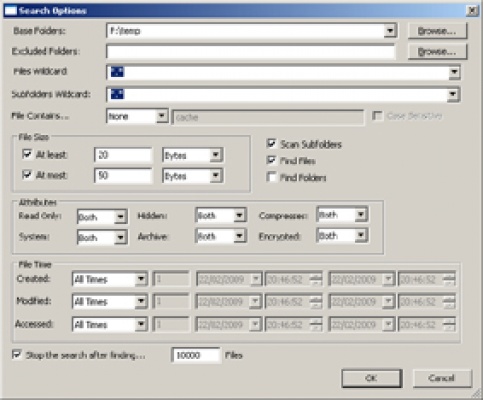Open the Base Folders dropdown list
The image size is (483, 400).
(390, 31)
